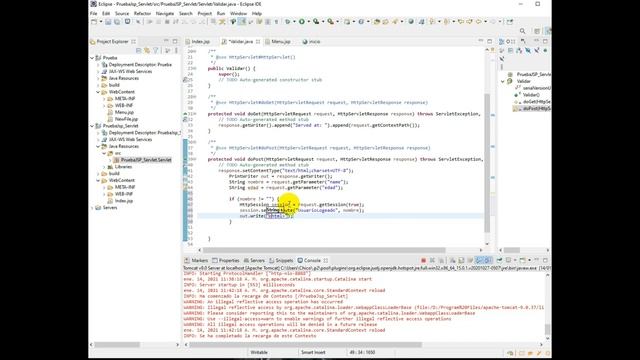Screen dimensions: 640x360
Task: Click the filter icon in Project Explorer toolbar
Action: [x=156, y=50]
